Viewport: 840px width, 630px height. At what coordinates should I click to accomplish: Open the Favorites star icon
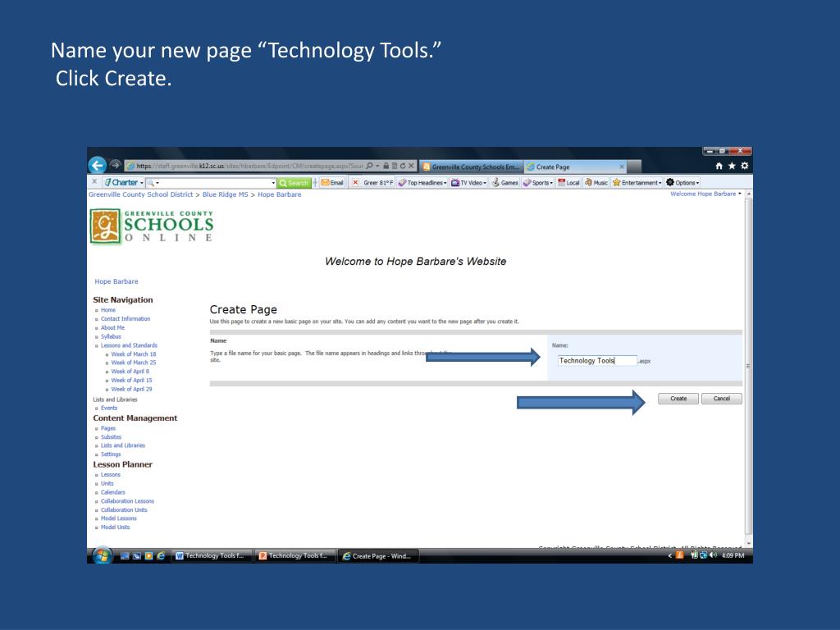(732, 167)
